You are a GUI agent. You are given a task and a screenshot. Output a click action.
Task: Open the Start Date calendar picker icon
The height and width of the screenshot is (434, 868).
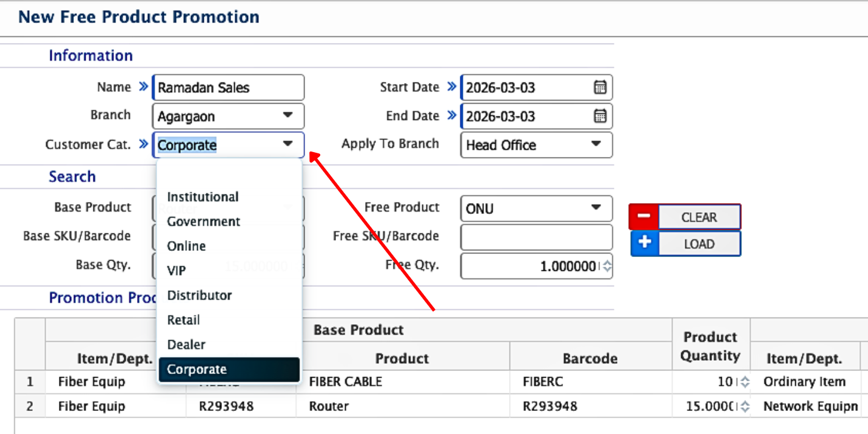(x=599, y=87)
